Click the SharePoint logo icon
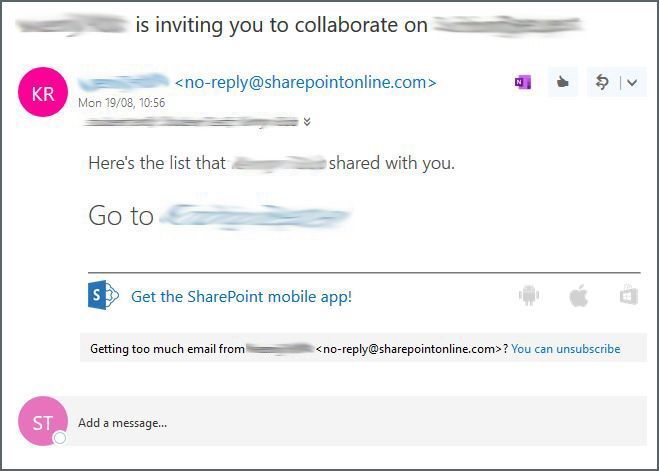Viewport: 659px width, 471px height. 103,295
